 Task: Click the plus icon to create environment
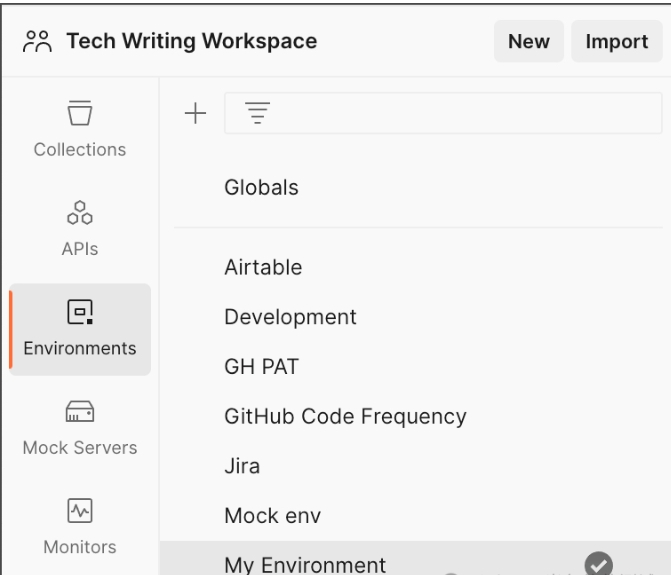(196, 113)
